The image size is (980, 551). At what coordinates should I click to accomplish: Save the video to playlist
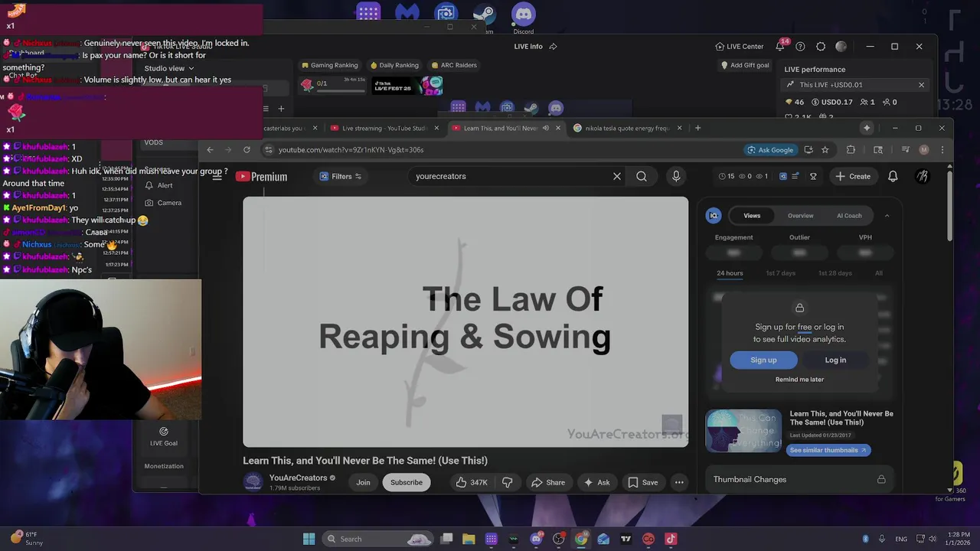tap(643, 482)
